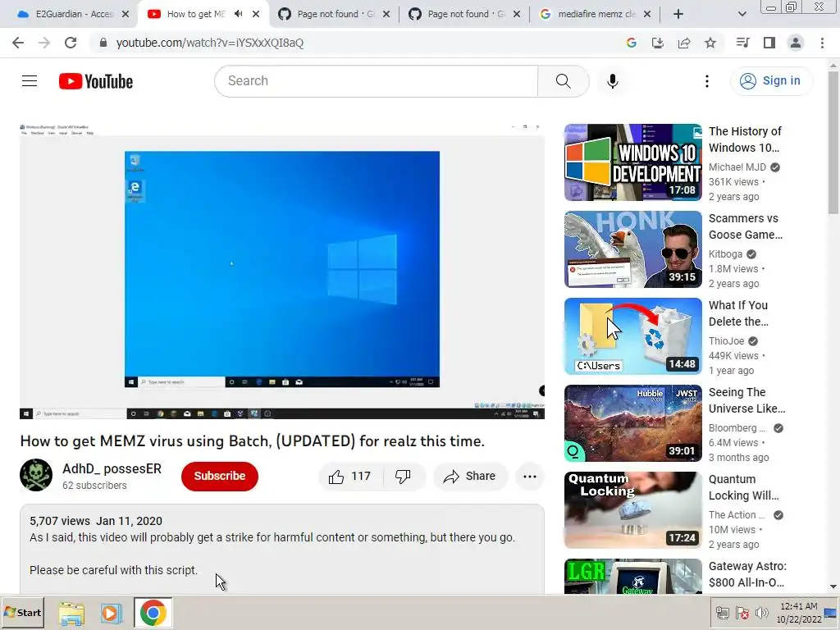Screen dimensions: 840x630
Task: Click the browser forward arrow
Action: 44,43
